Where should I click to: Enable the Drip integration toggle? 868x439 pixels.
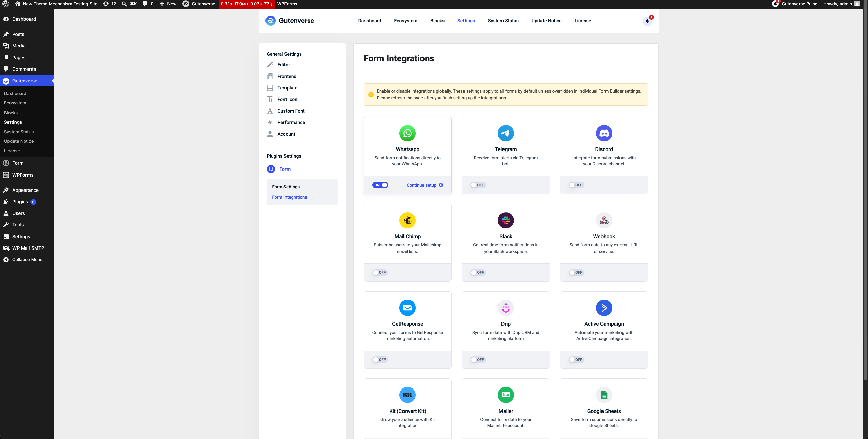tap(478, 360)
